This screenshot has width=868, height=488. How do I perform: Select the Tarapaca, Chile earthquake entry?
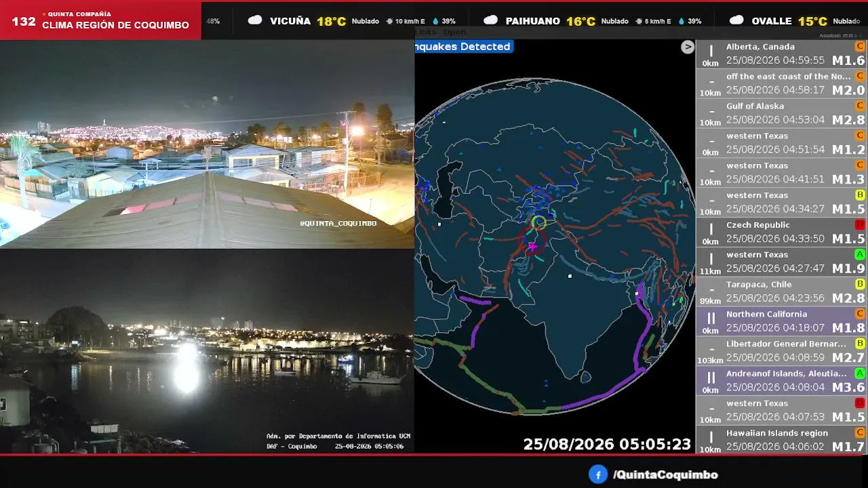(782, 292)
